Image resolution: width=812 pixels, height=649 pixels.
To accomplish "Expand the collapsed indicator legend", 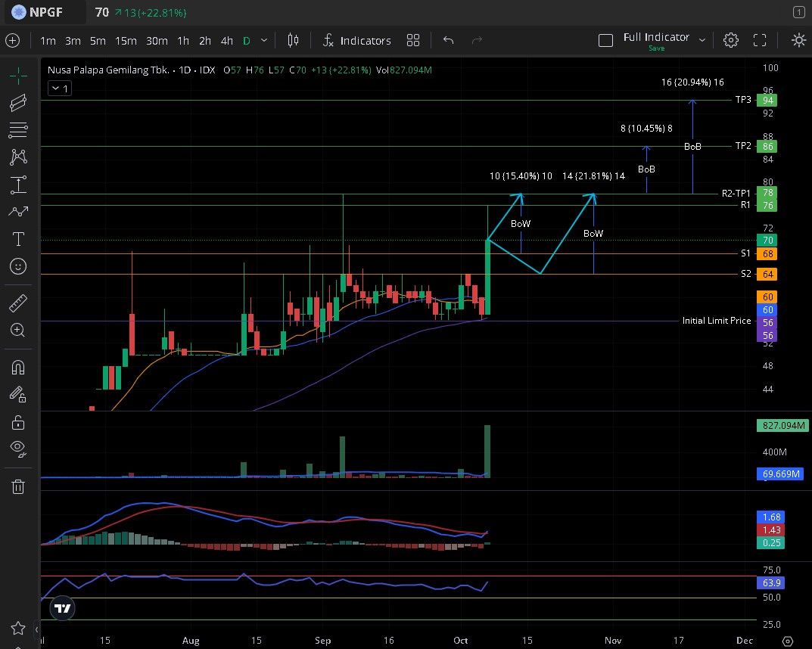I will [x=59, y=88].
